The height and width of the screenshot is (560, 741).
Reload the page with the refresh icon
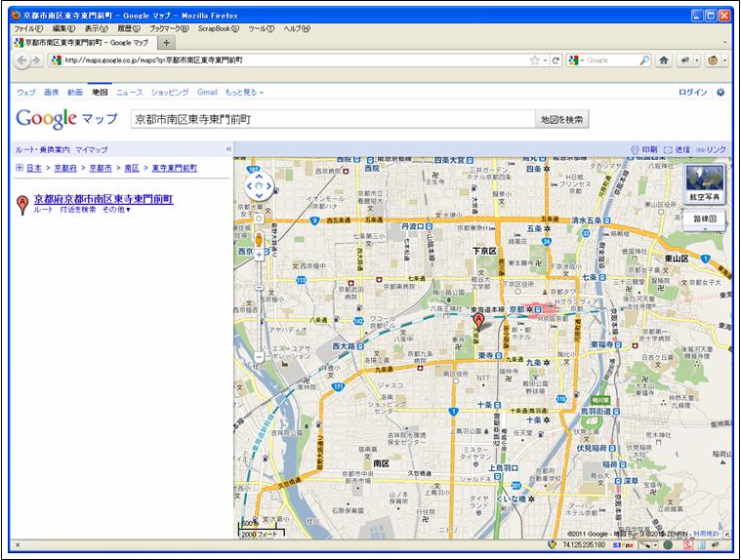coord(556,60)
